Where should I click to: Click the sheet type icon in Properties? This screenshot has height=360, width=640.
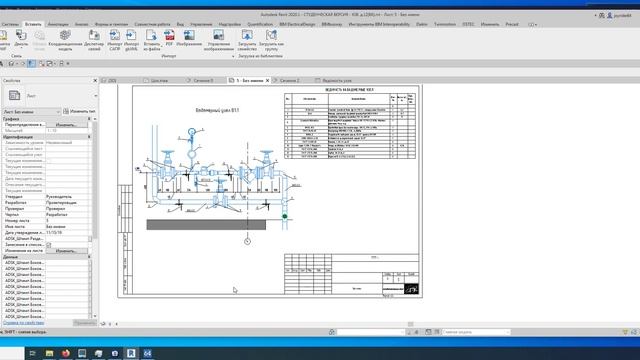coord(14,96)
